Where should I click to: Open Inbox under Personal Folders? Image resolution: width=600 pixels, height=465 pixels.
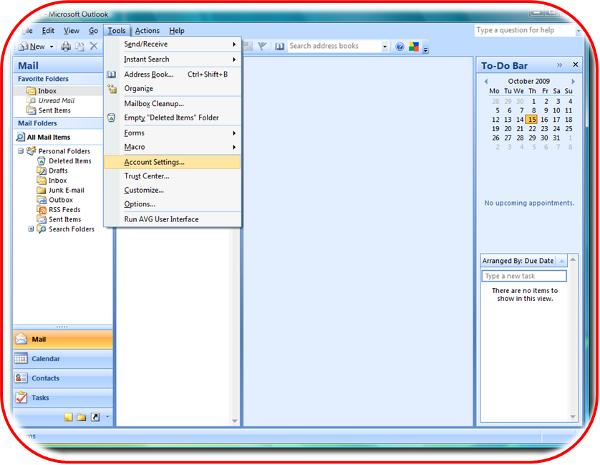(57, 181)
